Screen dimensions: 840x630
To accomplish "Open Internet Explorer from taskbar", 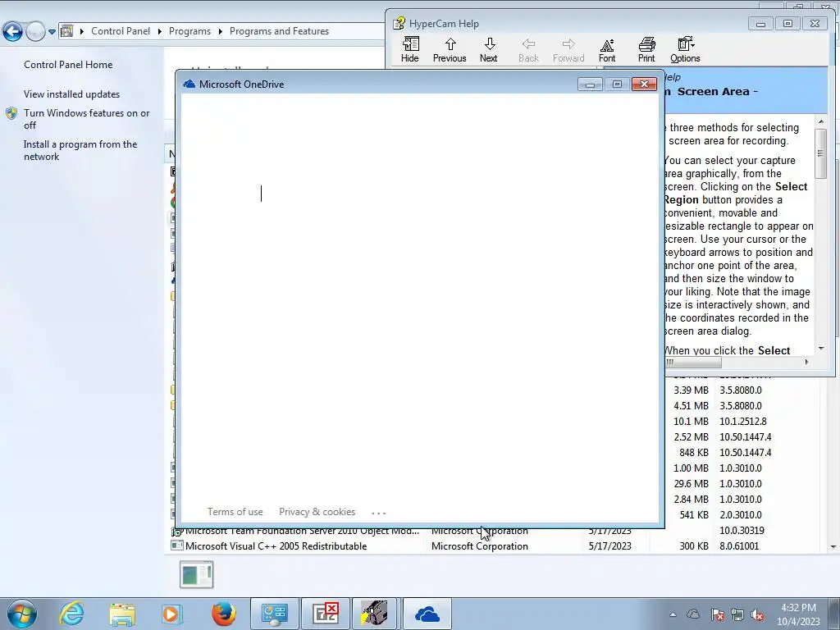I will point(72,614).
